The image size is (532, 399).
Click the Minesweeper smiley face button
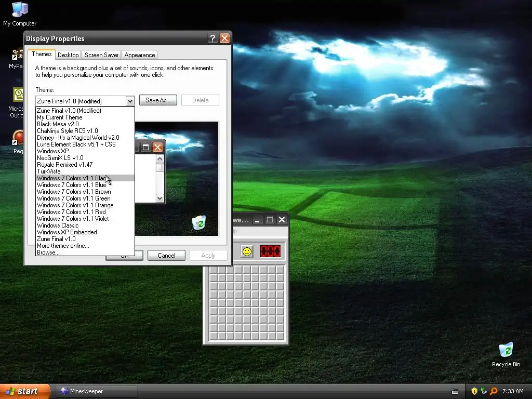pyautogui.click(x=247, y=251)
